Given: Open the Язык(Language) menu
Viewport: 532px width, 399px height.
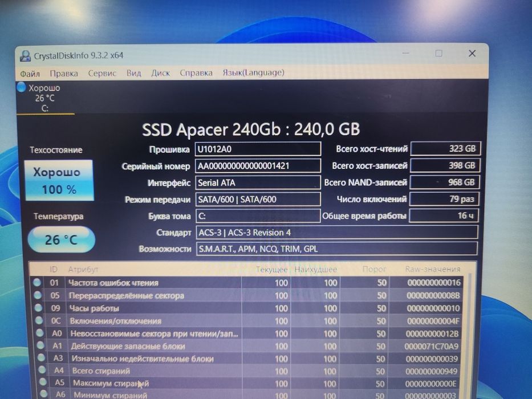Looking at the screenshot, I should pyautogui.click(x=253, y=72).
